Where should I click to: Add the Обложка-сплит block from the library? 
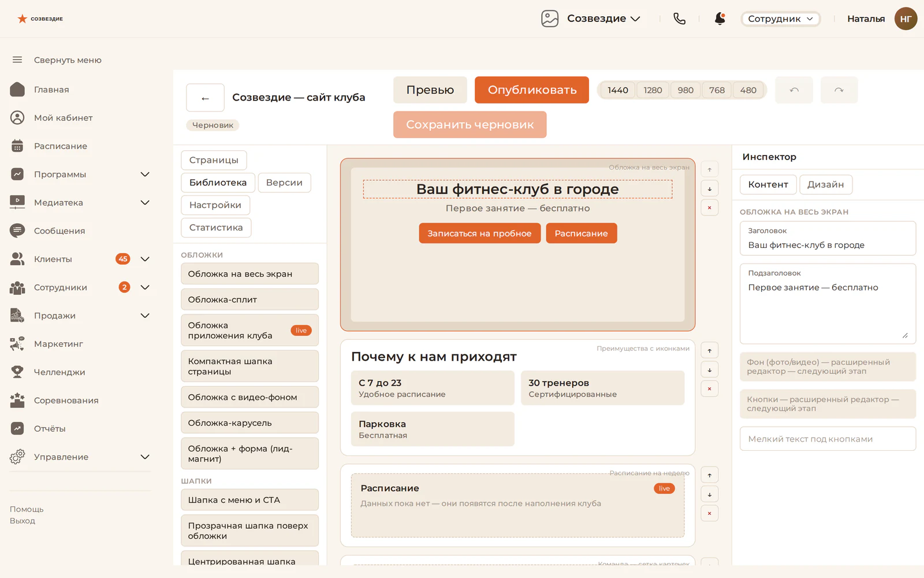[249, 299]
